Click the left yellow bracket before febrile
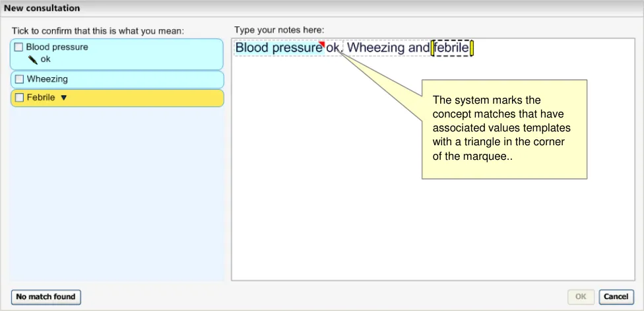Viewport: 644px width, 311px height. point(432,48)
